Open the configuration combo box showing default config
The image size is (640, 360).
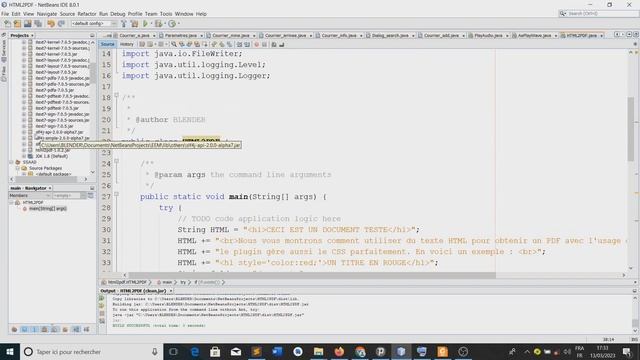point(94,24)
